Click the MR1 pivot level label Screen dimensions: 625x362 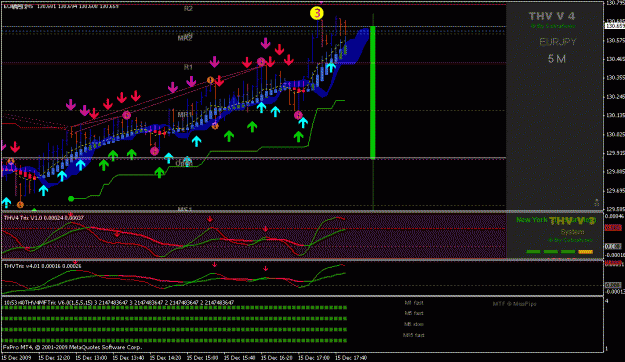[x=185, y=115]
